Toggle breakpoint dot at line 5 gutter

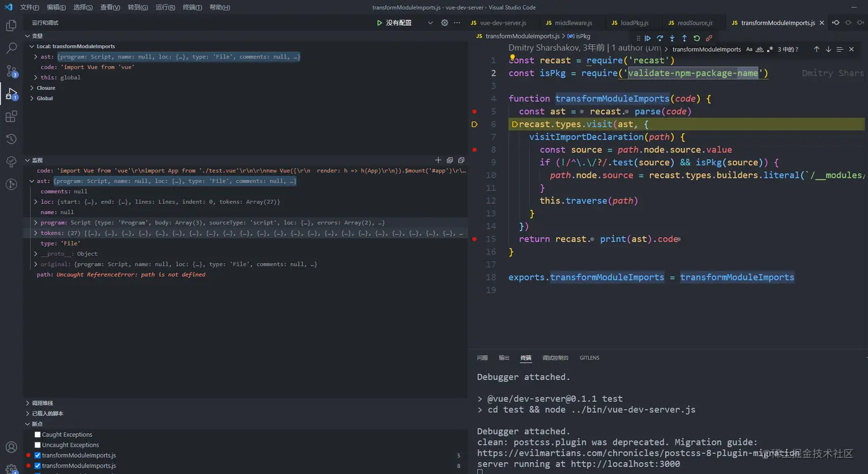(x=474, y=111)
